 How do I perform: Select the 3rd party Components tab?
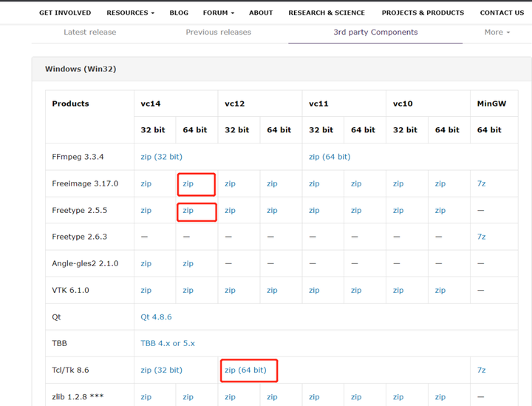click(375, 33)
